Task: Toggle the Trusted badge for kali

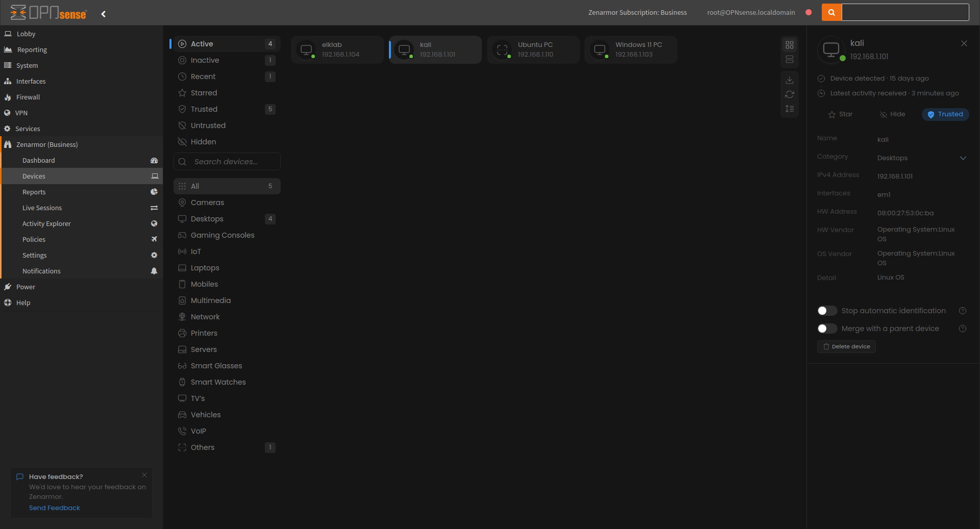Action: (945, 114)
